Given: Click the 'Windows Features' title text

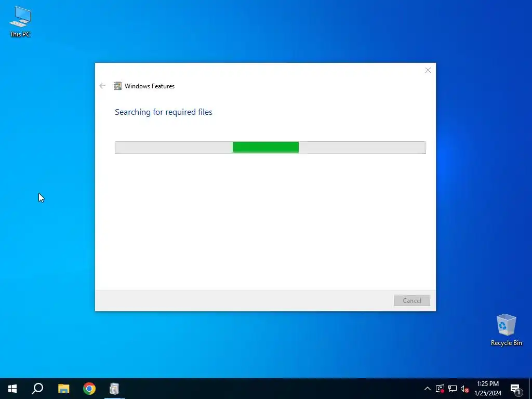Looking at the screenshot, I should click(x=150, y=86).
